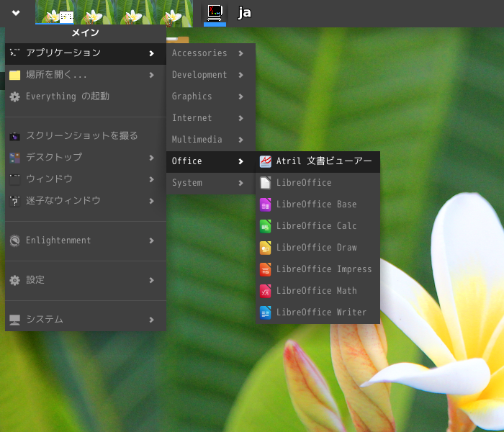
Task: Click the LibreOffice Base text label
Action: 317,204
